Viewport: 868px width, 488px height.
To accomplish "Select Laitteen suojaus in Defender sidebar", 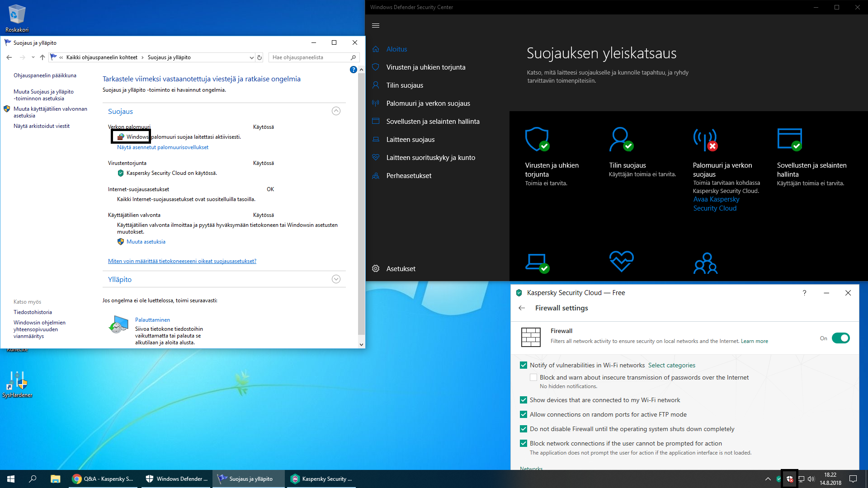I will 410,140.
